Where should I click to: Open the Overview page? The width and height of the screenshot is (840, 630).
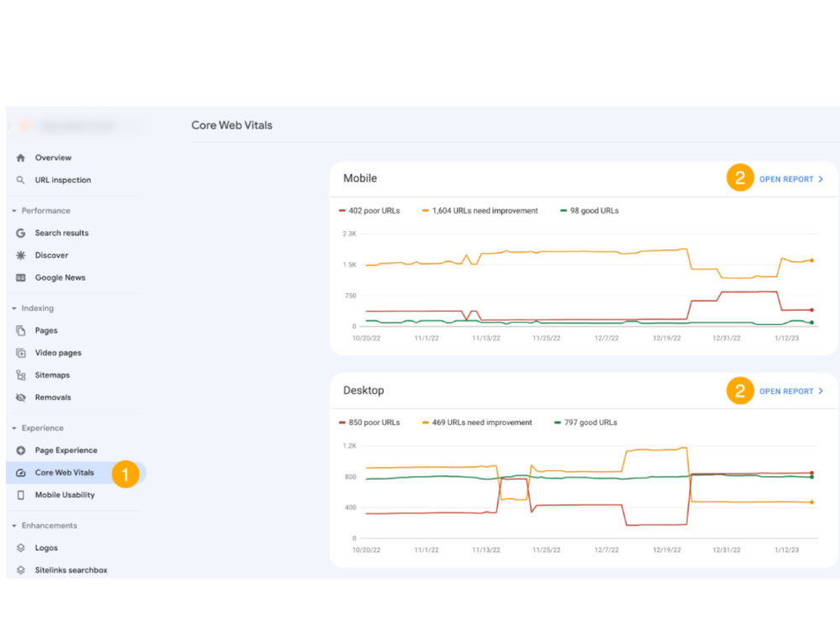pos(53,158)
